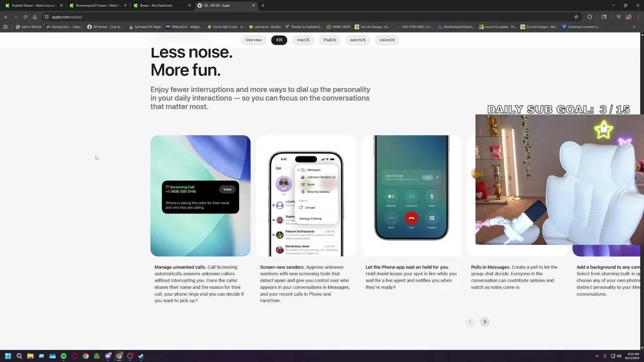644x362 pixels.
Task: Switch to the macOS tab
Action: pos(303,40)
